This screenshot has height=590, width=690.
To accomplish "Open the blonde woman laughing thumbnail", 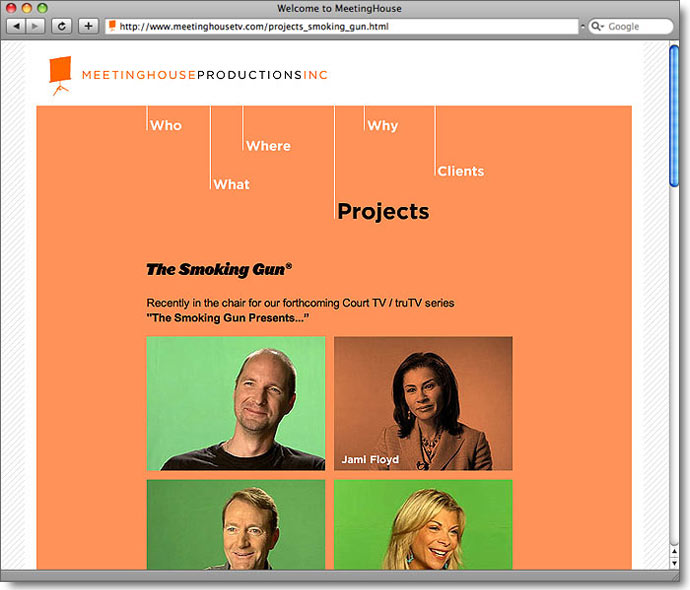I will click(x=423, y=524).
